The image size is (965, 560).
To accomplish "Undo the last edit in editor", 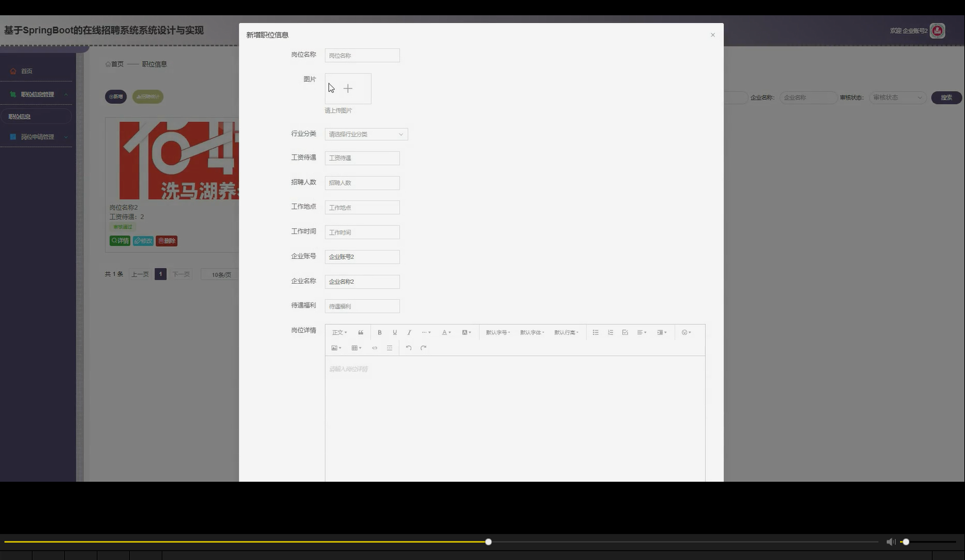I will pyautogui.click(x=409, y=348).
